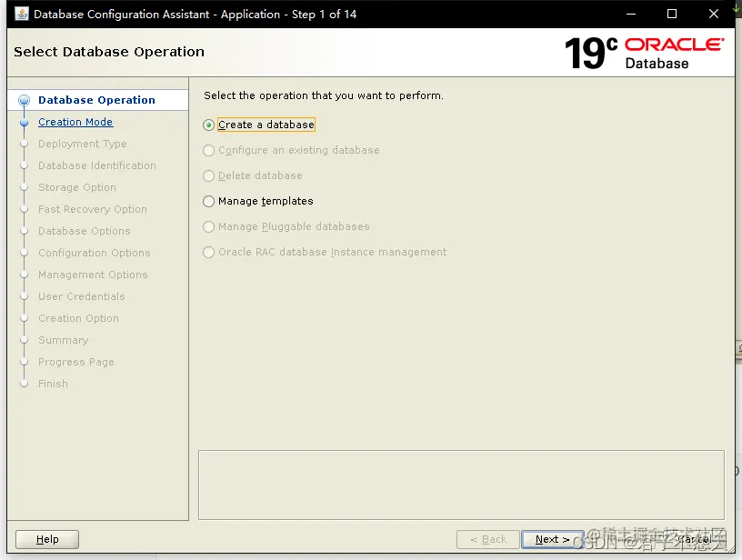Click the Database Operation step bullet icon
This screenshot has width=742, height=560.
click(x=25, y=100)
